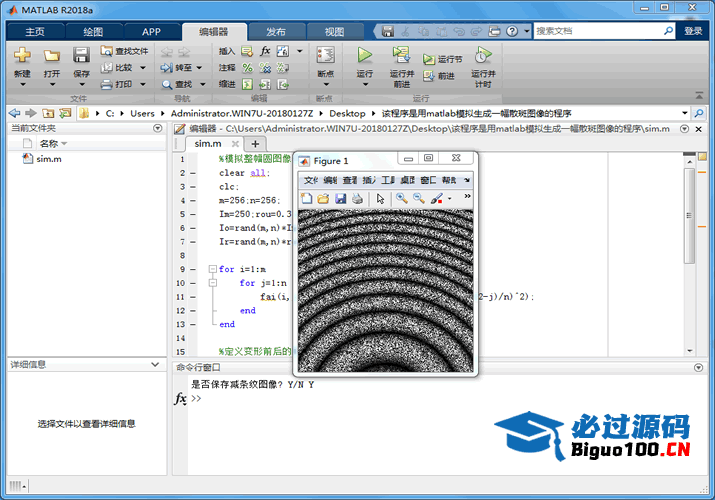This screenshot has width=715, height=500.
Task: Switch to the Plots (绘图) tab
Action: point(93,31)
